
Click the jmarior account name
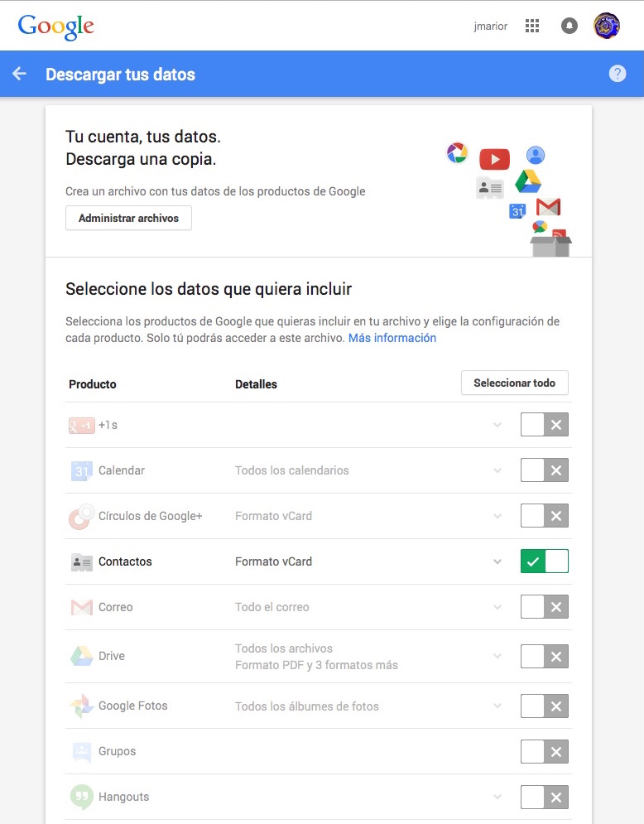pyautogui.click(x=491, y=26)
